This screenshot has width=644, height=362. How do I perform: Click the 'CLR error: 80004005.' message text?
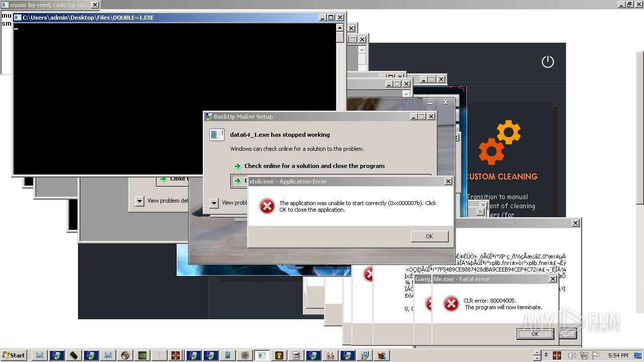click(490, 301)
